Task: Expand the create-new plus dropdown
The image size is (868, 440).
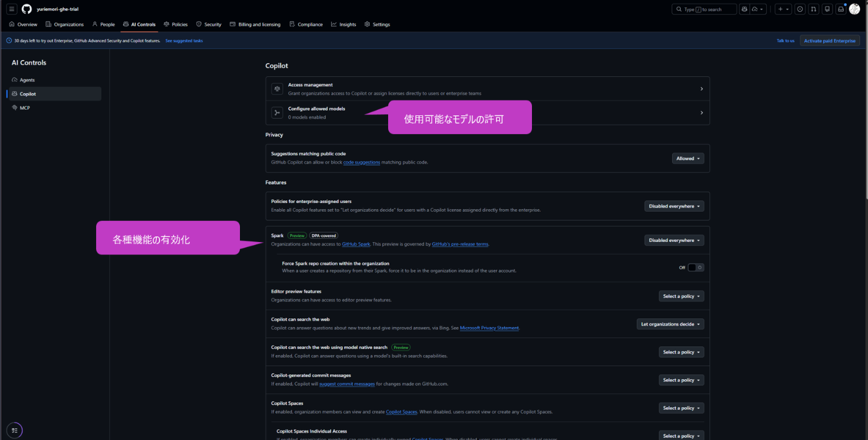Action: 784,9
